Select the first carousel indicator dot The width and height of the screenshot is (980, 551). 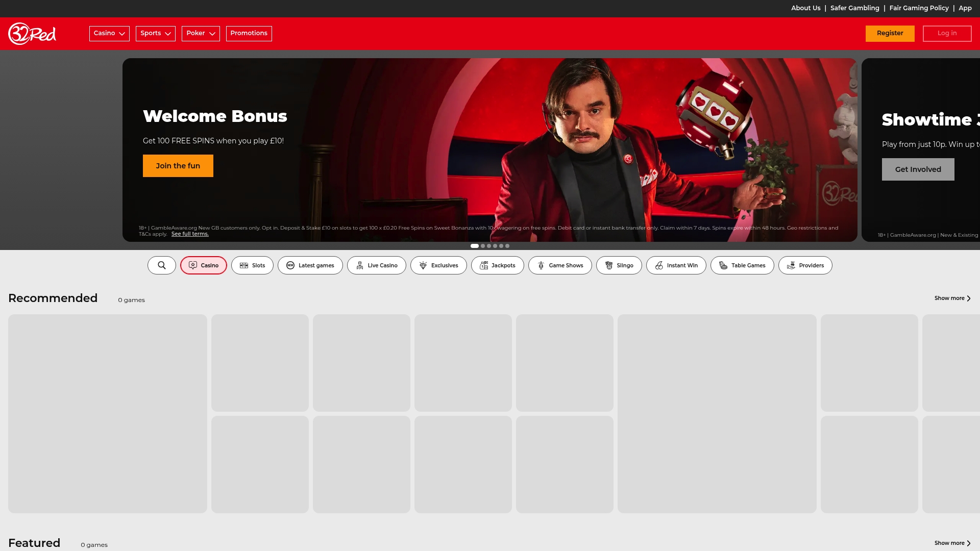click(x=475, y=246)
